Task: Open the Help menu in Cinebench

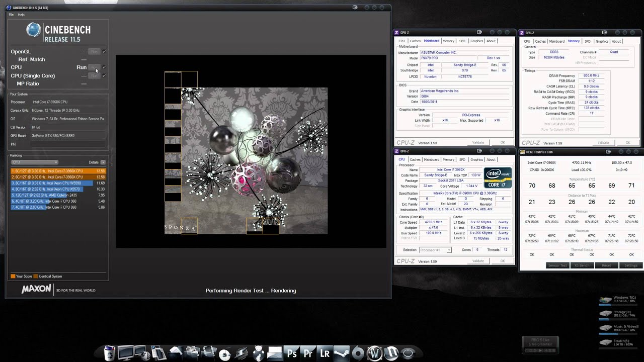Action: point(21,15)
